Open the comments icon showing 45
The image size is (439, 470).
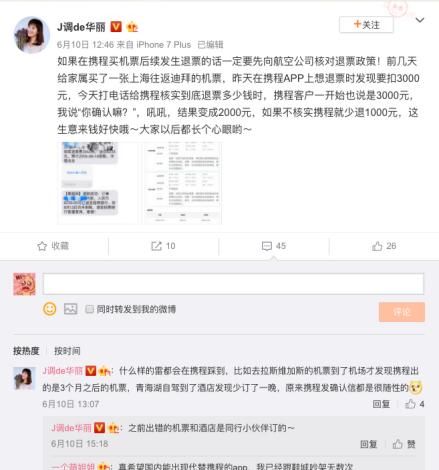pos(267,246)
